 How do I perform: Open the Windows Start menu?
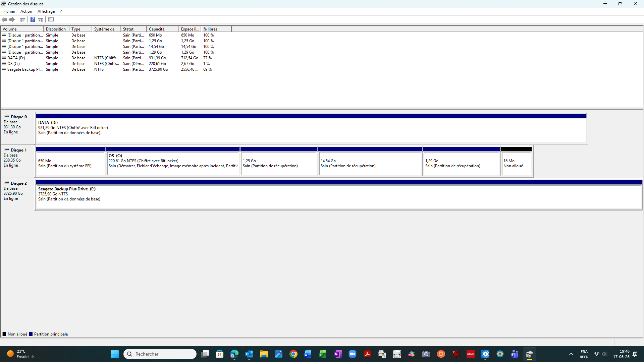tap(115, 354)
